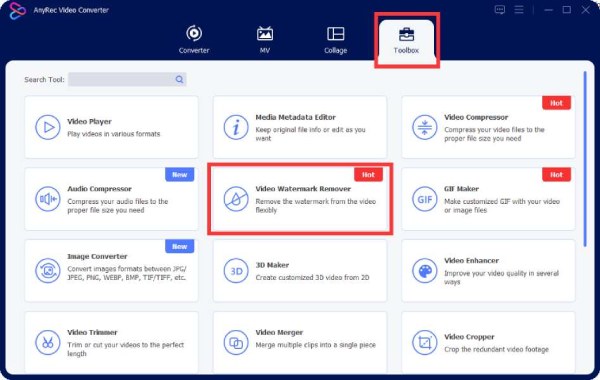Click the GIF Maker icon
This screenshot has width=600, height=380.
tap(424, 199)
